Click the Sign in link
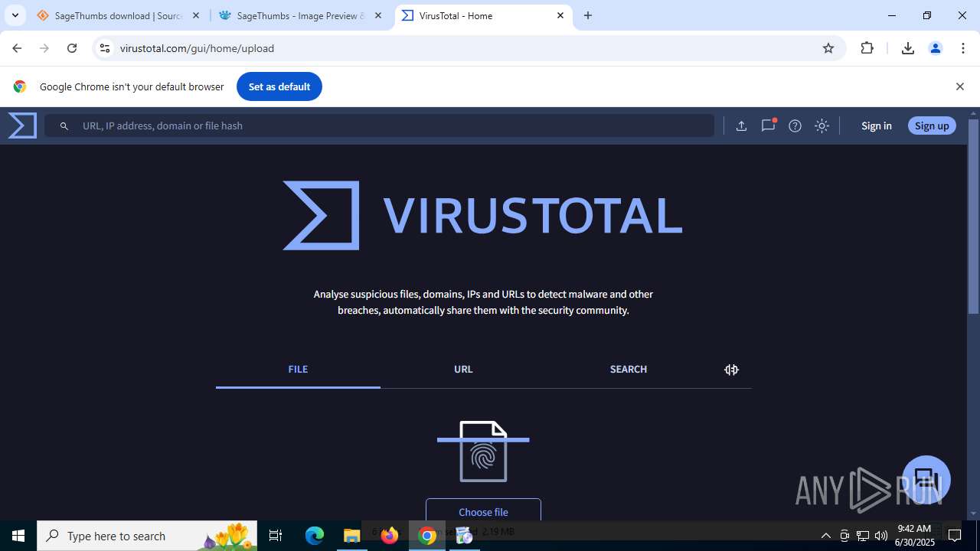The width and height of the screenshot is (980, 551). click(876, 126)
